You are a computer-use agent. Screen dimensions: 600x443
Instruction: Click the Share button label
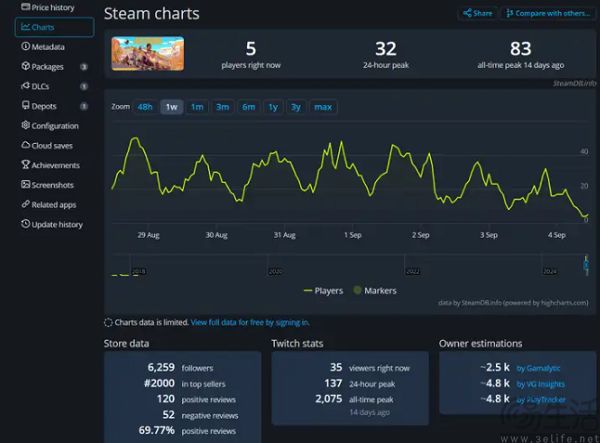483,13
